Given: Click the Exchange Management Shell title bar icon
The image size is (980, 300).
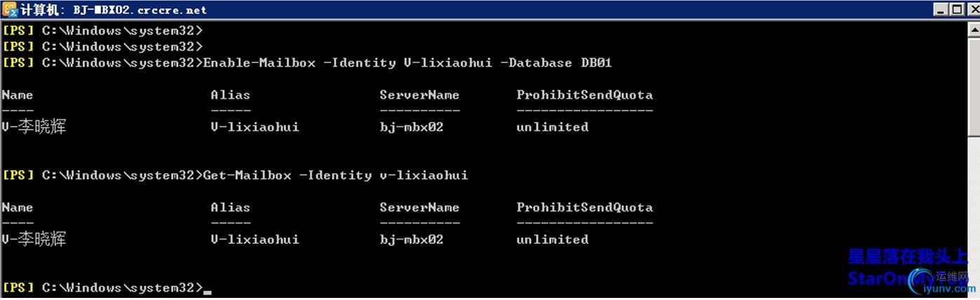Looking at the screenshot, I should tap(10, 10).
